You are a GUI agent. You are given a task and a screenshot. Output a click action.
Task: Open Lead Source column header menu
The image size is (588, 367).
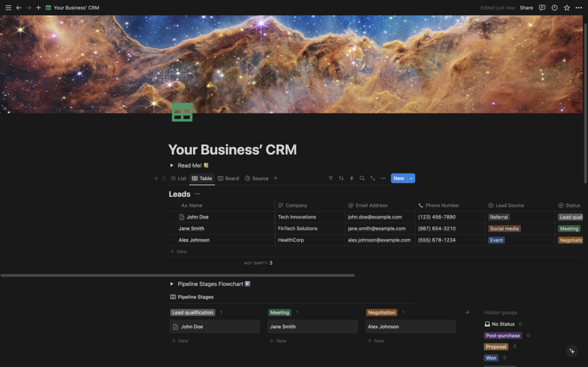point(506,205)
